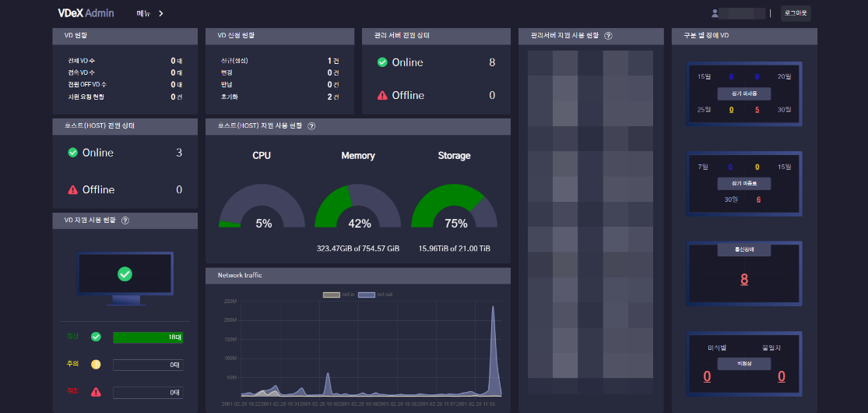
Task: Click the monitor icon with green checkmark
Action: [x=125, y=277]
